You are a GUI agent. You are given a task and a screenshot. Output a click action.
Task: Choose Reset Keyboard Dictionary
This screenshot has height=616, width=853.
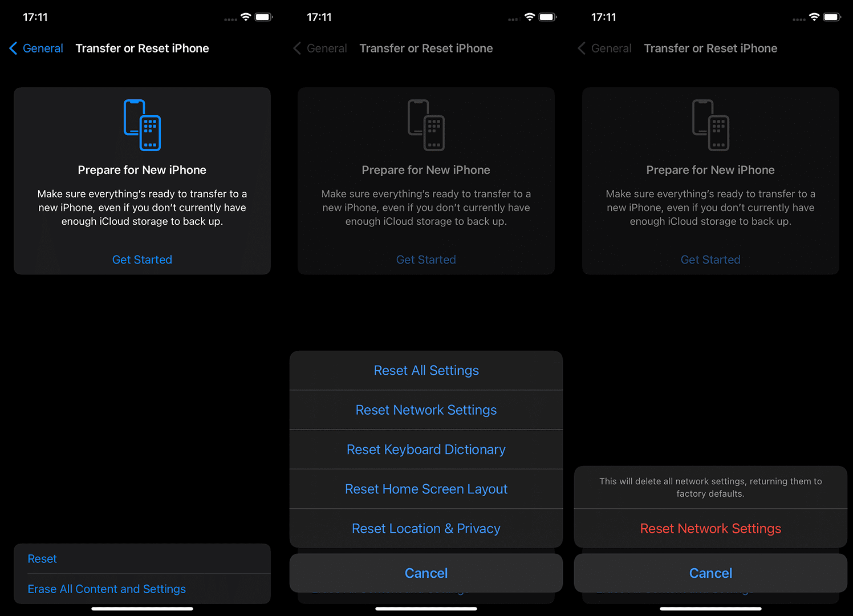pos(426,449)
